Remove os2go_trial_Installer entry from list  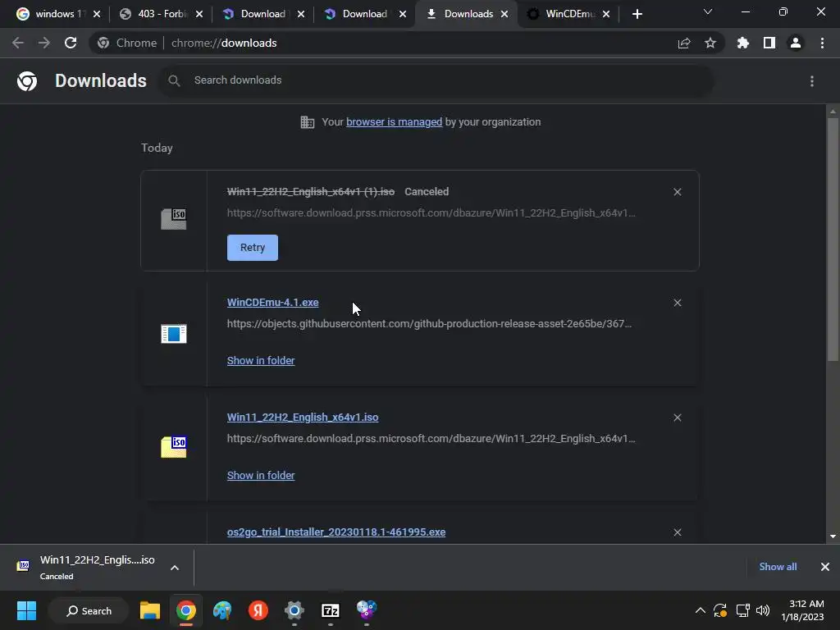click(x=677, y=532)
